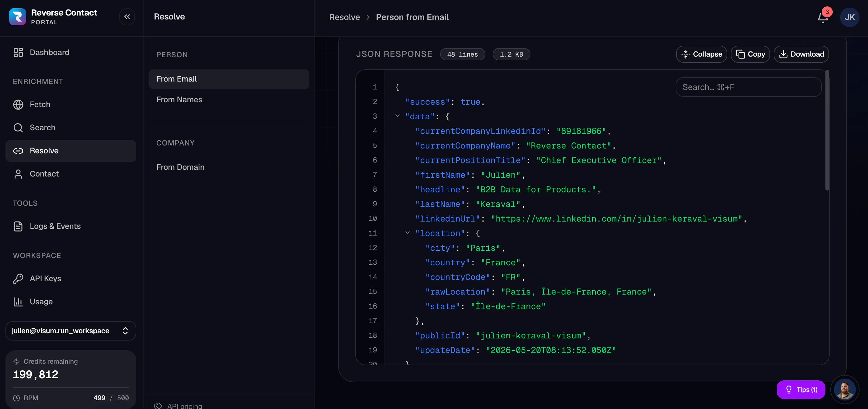Collapse the "location" JSON object
Screen dimensions: 868x409
(408, 233)
